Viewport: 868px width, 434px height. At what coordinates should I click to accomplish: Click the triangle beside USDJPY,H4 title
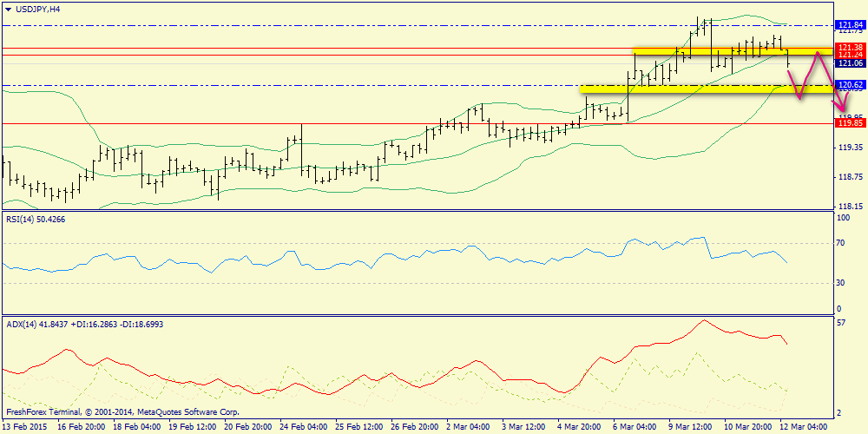7,9
